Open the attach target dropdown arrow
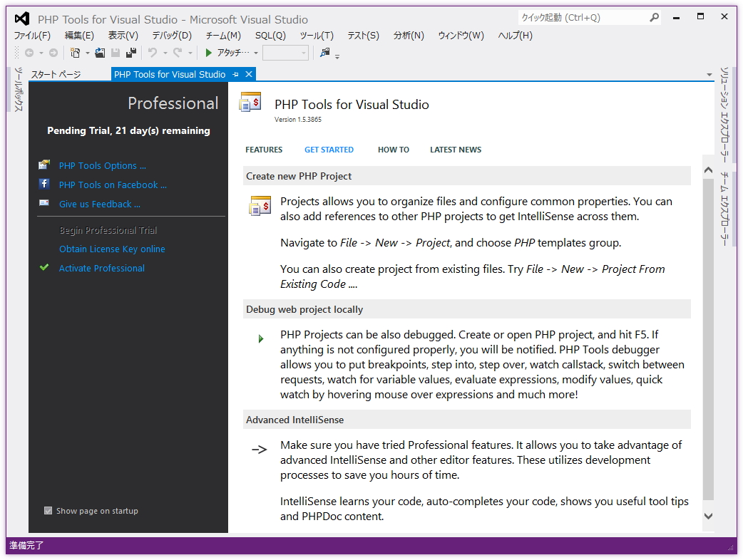743x560 pixels. tap(255, 53)
